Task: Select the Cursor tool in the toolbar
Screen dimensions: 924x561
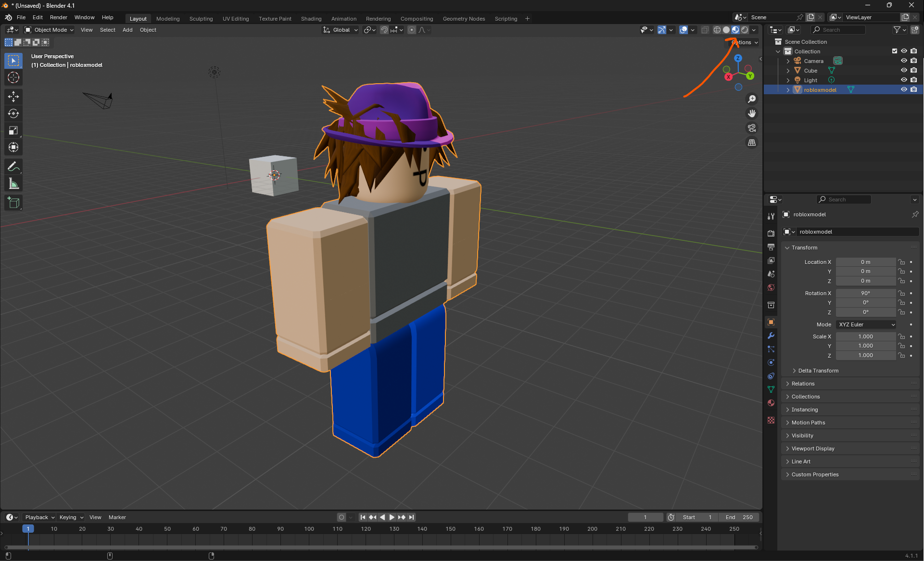Action: (13, 77)
